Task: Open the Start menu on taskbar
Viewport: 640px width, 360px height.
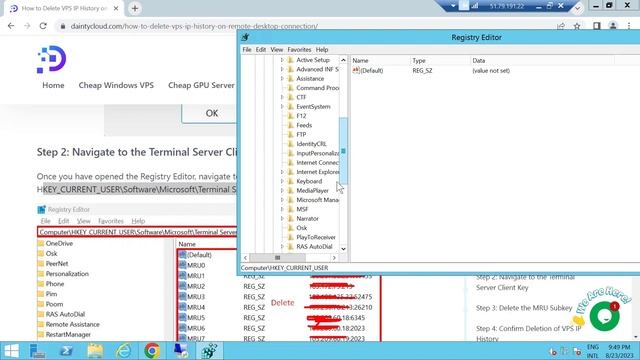Action: [11, 351]
